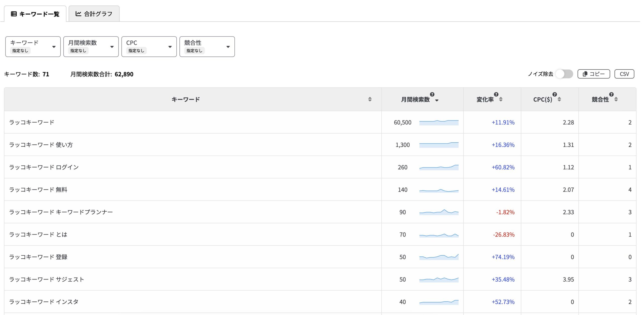This screenshot has height=315, width=644.
Task: Click the 月間検索数合計 total 62,890
Action: pos(124,74)
